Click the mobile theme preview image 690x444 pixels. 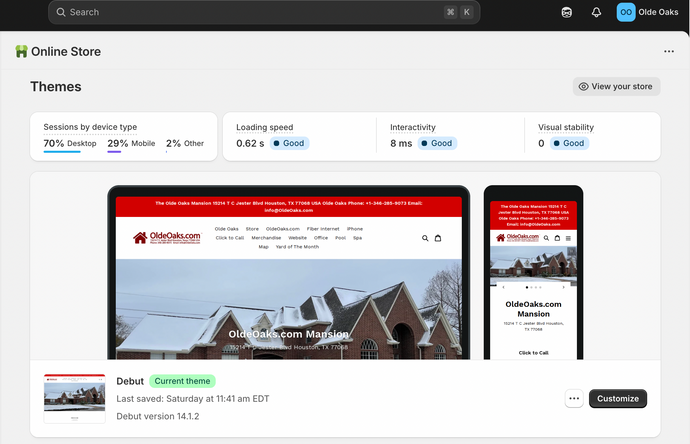click(x=533, y=273)
